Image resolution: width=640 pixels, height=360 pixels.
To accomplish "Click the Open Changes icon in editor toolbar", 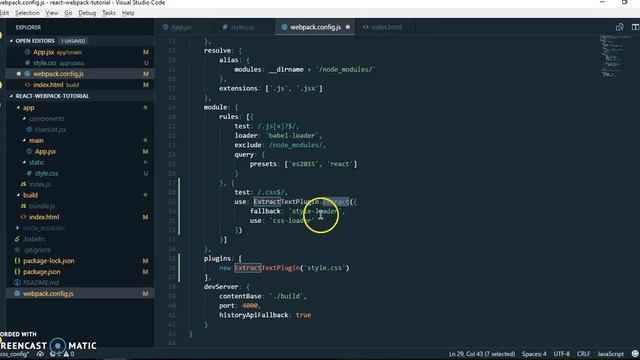I will 620,27.
